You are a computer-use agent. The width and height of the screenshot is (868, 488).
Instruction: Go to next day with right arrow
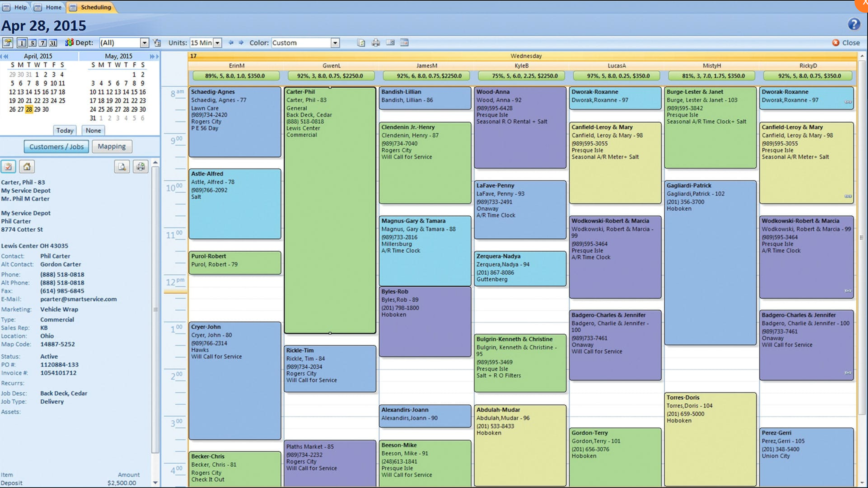tap(241, 43)
